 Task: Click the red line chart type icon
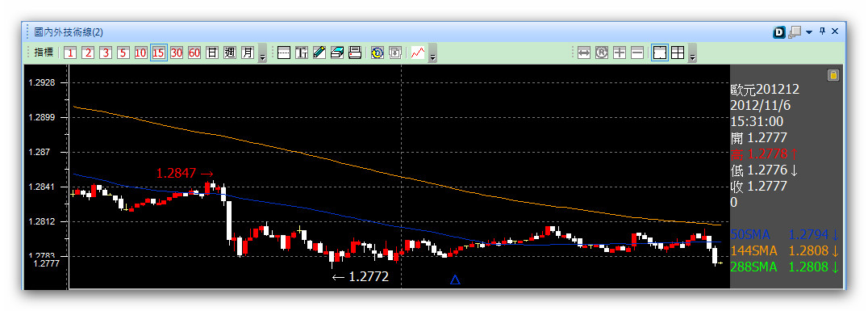tap(418, 53)
